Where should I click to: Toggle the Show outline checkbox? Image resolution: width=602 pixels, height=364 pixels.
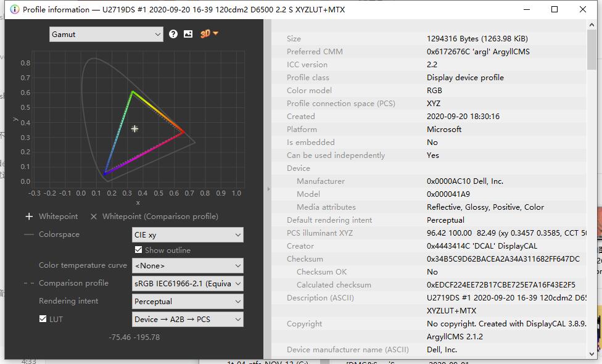point(139,250)
